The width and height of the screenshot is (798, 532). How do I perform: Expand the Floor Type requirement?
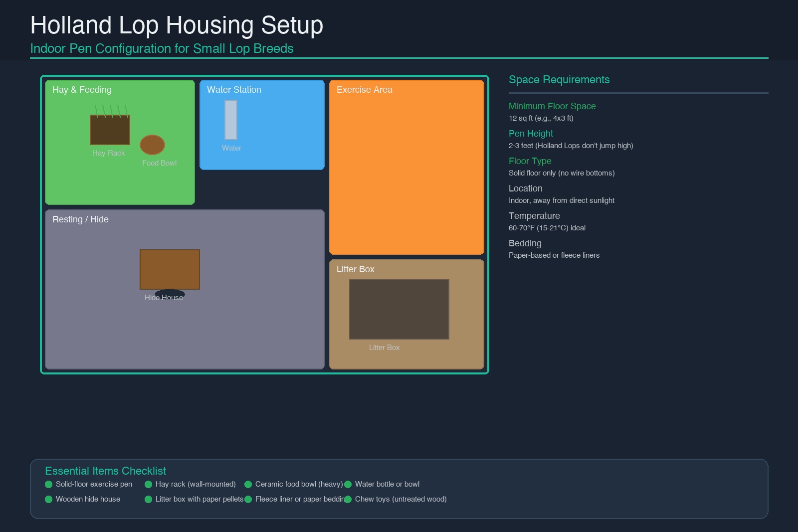pyautogui.click(x=530, y=161)
